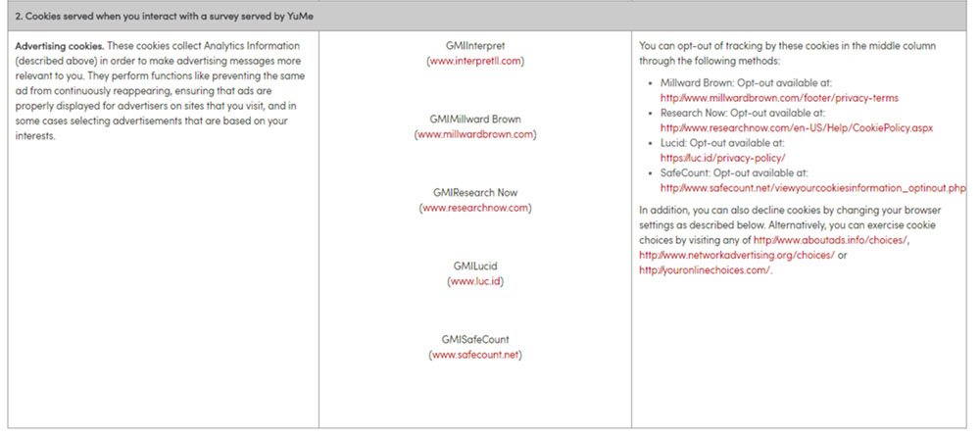Follow the SafeCount optinout.php link
Image resolution: width=980 pixels, height=436 pixels.
pyautogui.click(x=813, y=188)
